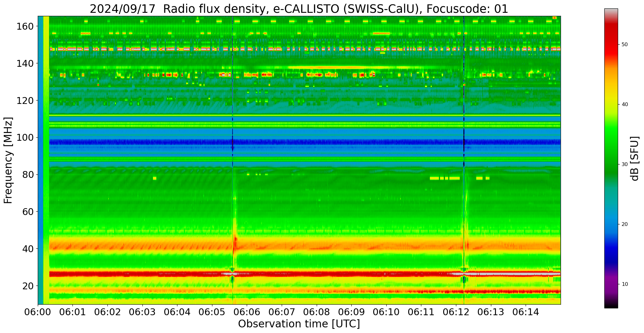The height and width of the screenshot is (333, 644).
Task: Click the 06:04 time tick label
Action: click(x=177, y=312)
